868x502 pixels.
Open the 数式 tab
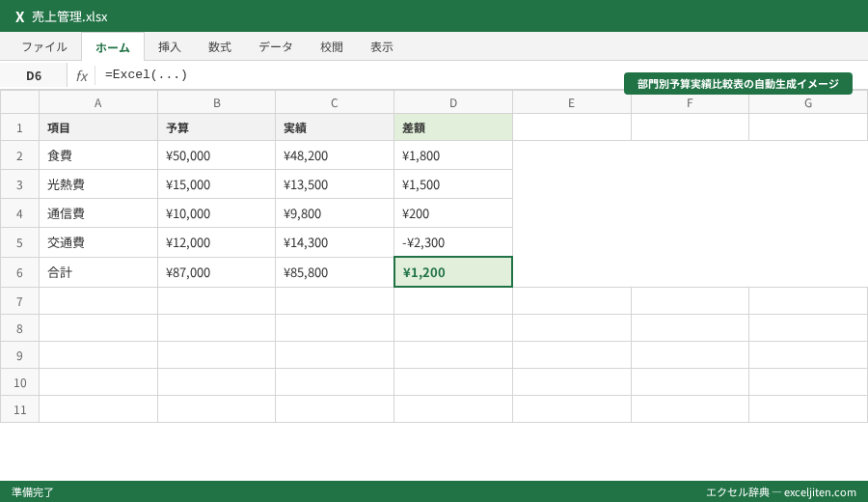click(220, 47)
